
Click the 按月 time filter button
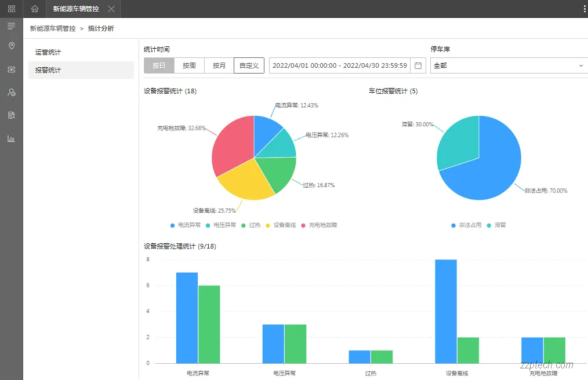pyautogui.click(x=219, y=65)
